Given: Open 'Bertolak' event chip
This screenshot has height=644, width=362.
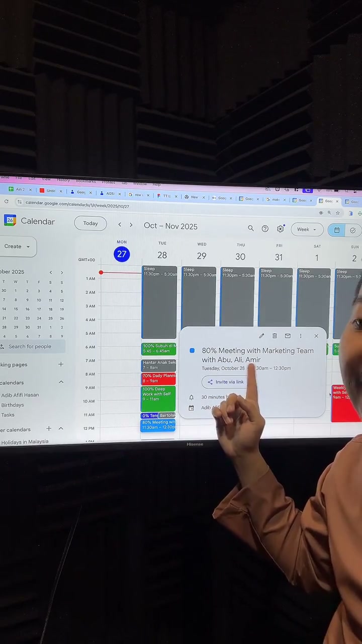Looking at the screenshot, I should click(x=167, y=416).
